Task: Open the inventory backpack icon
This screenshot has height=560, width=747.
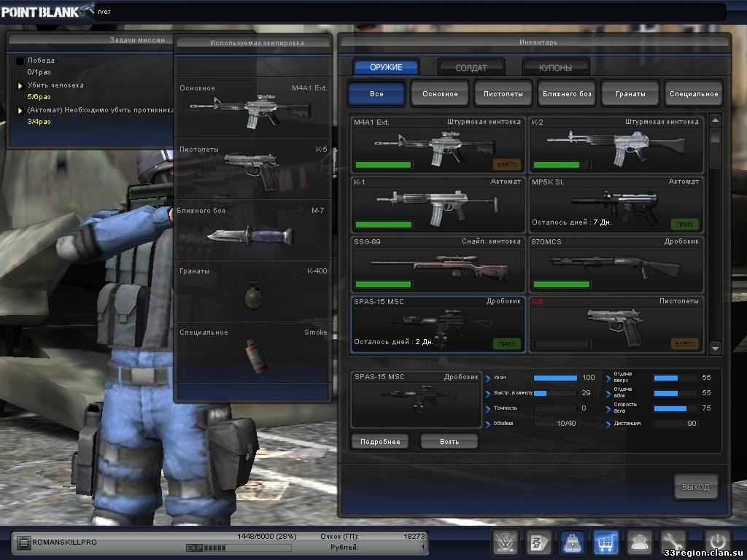Action: point(572,542)
